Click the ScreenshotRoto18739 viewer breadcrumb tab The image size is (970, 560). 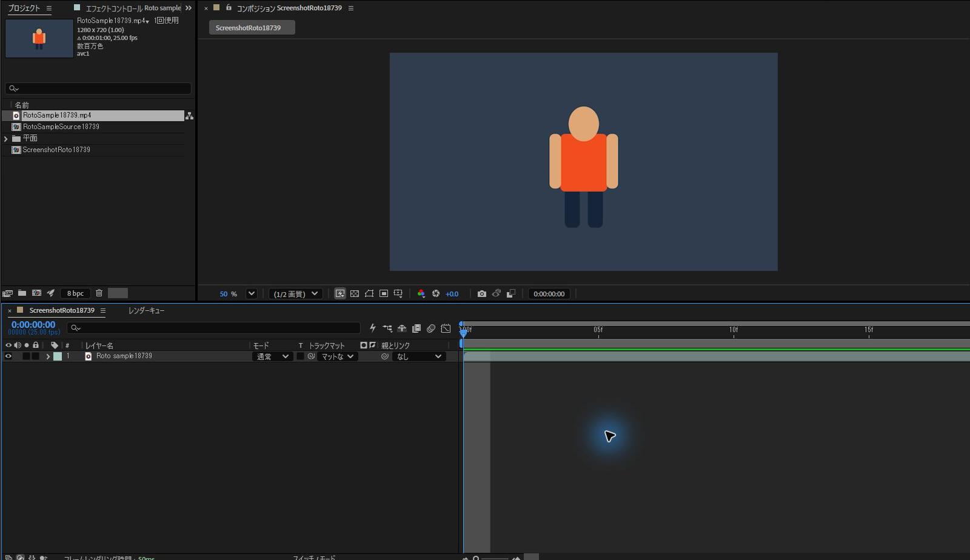tap(252, 28)
